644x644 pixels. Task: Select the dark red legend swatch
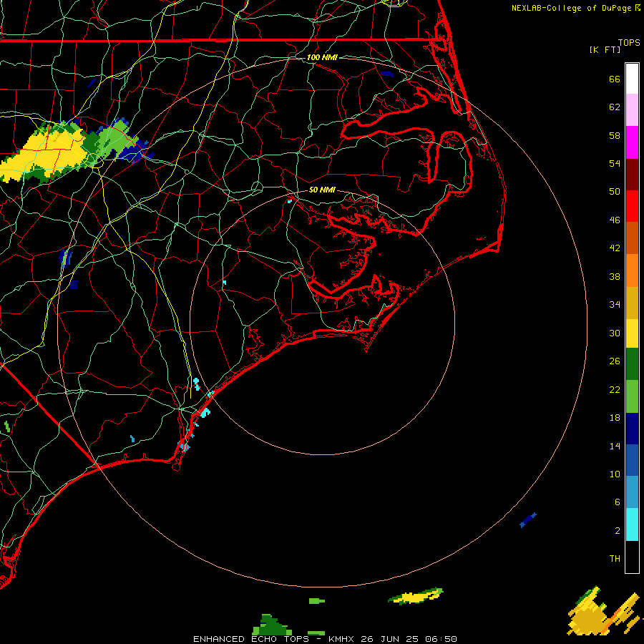point(632,175)
